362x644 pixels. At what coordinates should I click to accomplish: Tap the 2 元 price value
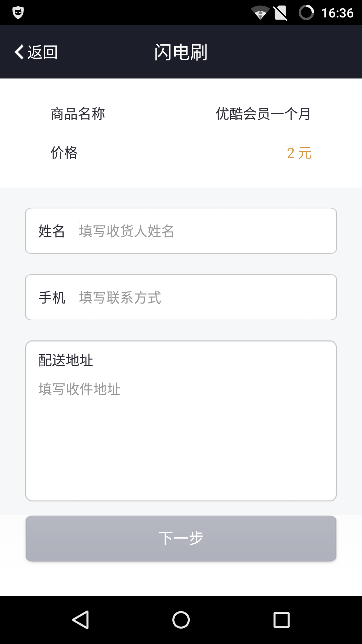pyautogui.click(x=299, y=153)
